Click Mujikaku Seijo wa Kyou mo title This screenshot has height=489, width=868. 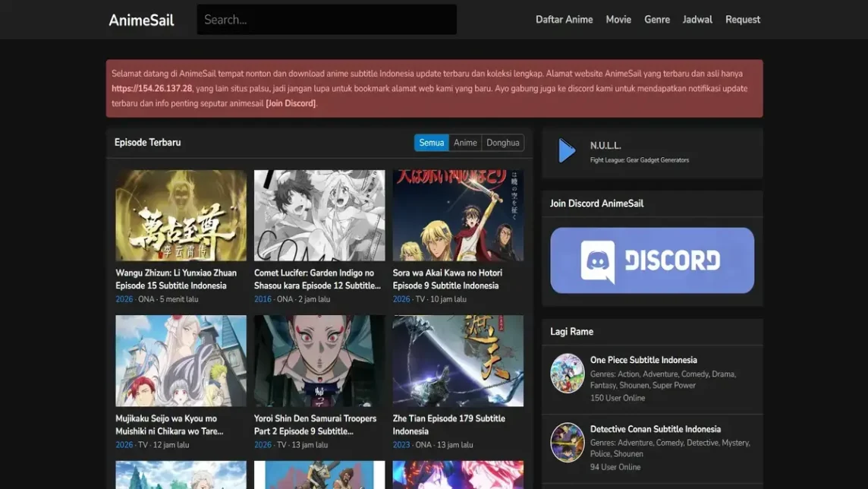click(169, 424)
